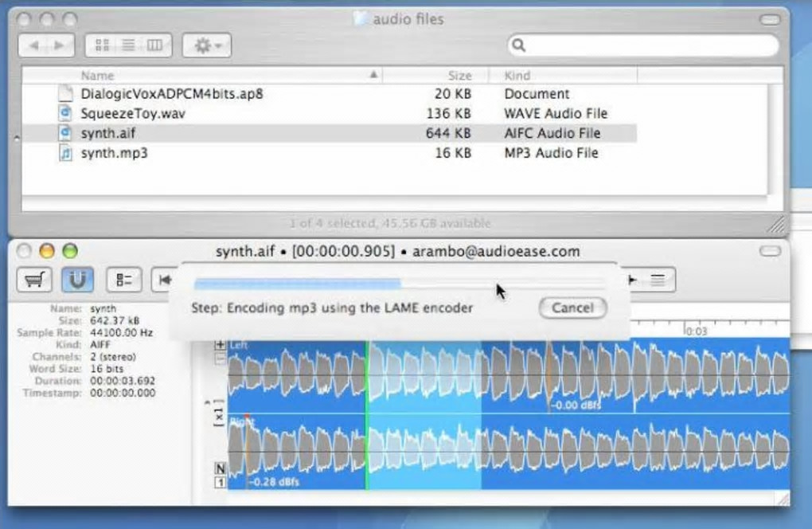
Task: Click the 0:03 mark on the time ruler
Action: tap(695, 330)
